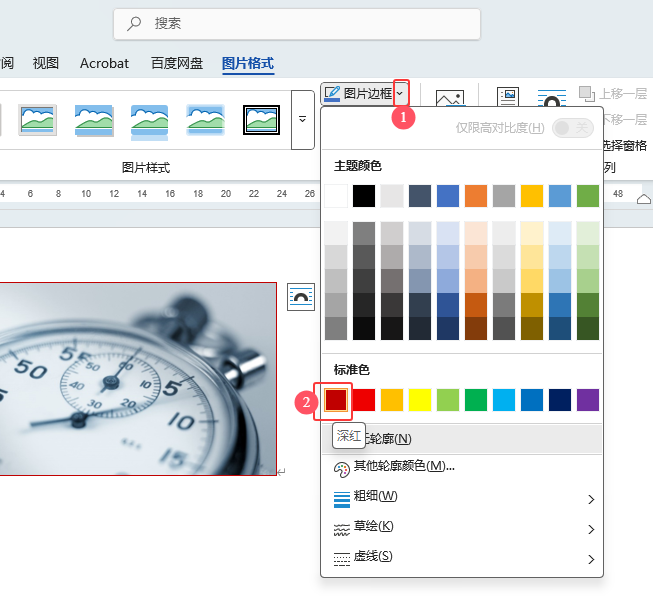
Task: Click the position icon in the ribbon
Action: coord(508,96)
